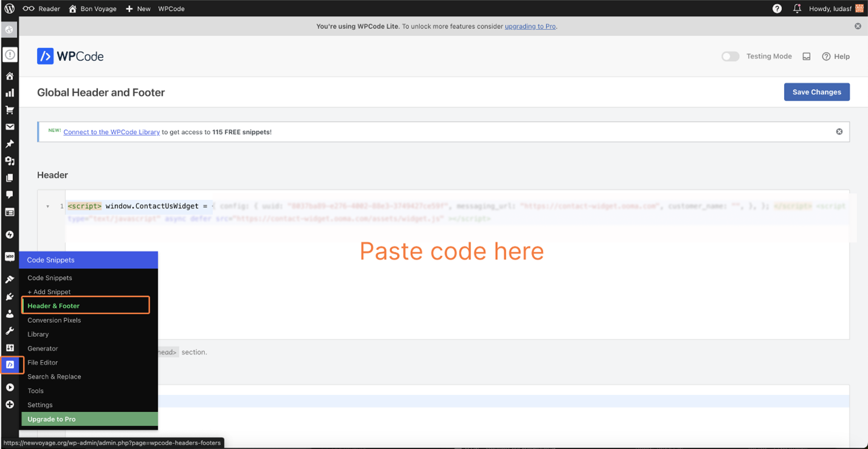Click the notifications bell icon
The width and height of the screenshot is (868, 449).
tap(797, 9)
